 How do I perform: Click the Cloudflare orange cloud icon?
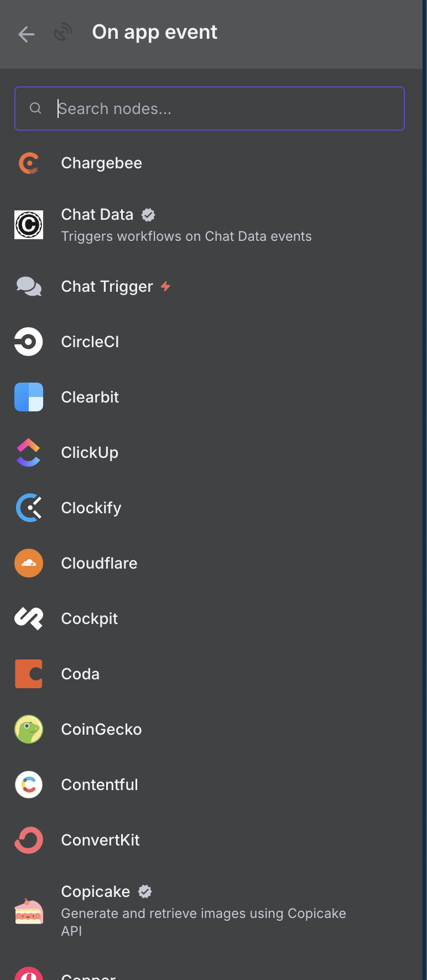click(29, 563)
